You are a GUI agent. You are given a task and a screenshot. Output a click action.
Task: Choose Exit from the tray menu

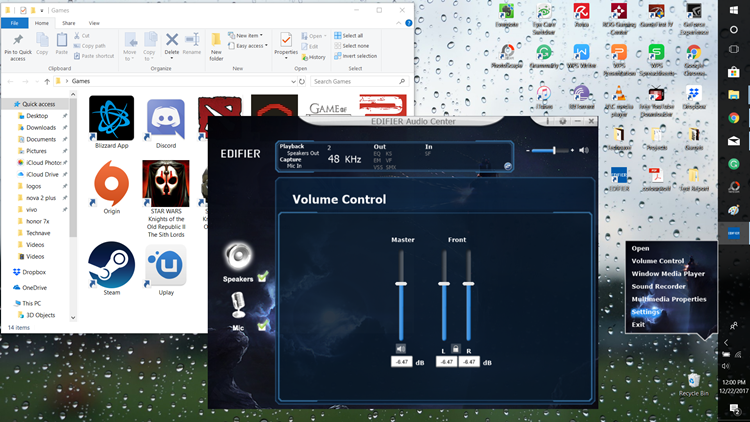tap(638, 324)
